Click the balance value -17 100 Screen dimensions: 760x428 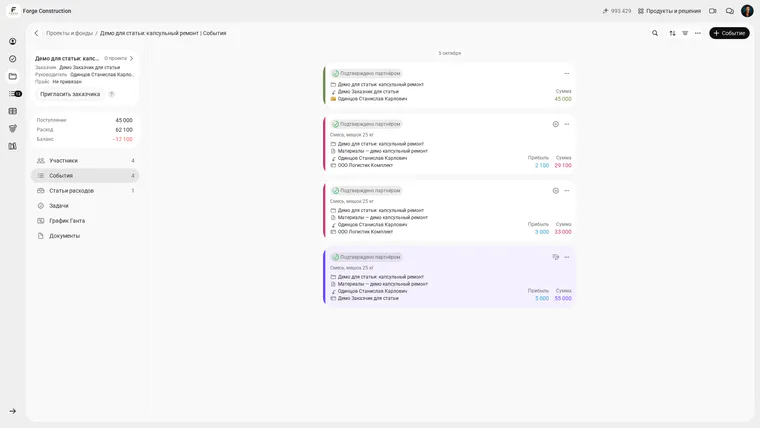click(x=123, y=139)
